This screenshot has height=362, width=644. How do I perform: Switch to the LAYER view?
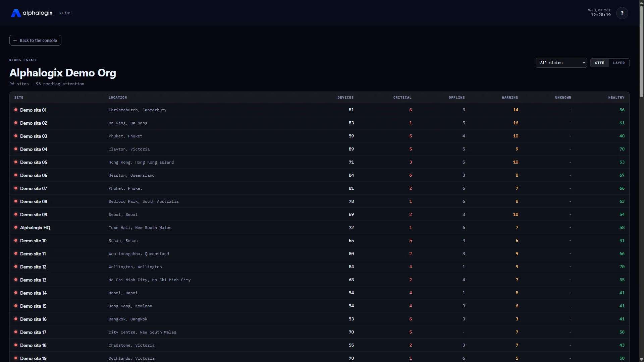(x=619, y=63)
